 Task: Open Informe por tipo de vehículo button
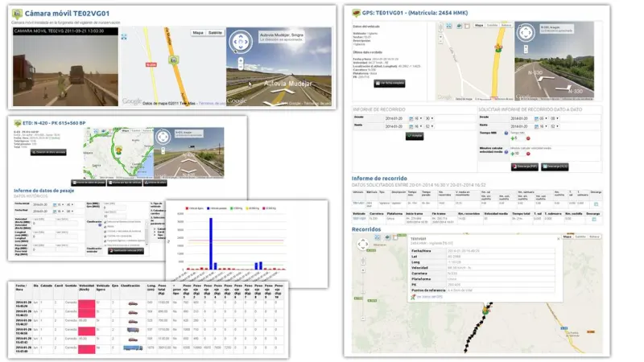pyautogui.click(x=125, y=183)
